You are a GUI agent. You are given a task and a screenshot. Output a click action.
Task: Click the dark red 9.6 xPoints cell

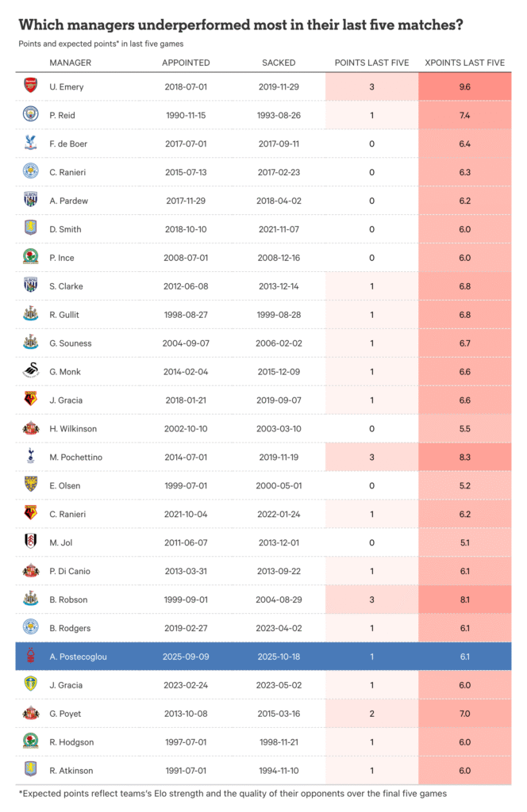pyautogui.click(x=464, y=86)
